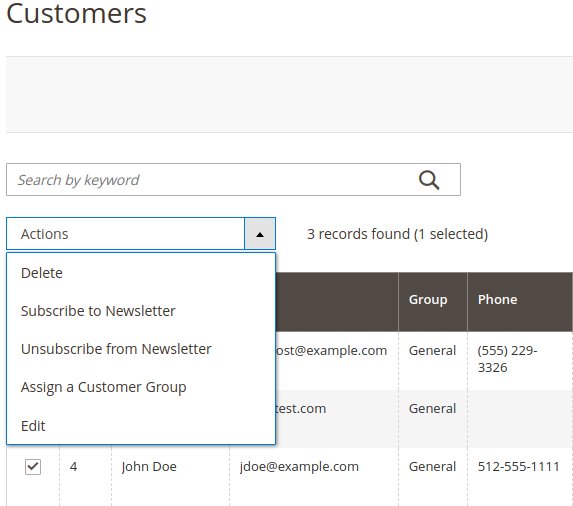Viewport: 573px width, 506px height.
Task: Click the magnifying glass search icon
Action: pos(429,180)
